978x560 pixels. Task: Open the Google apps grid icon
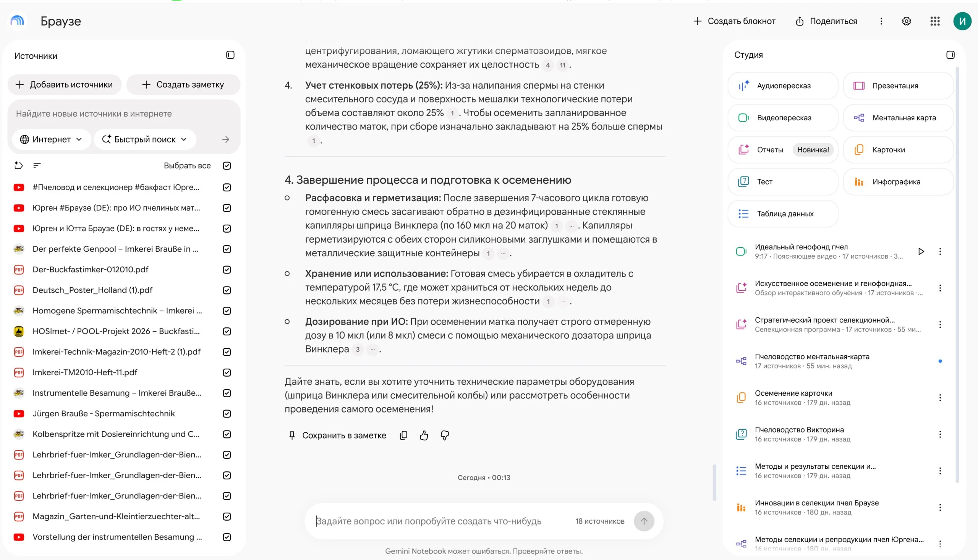[935, 21]
